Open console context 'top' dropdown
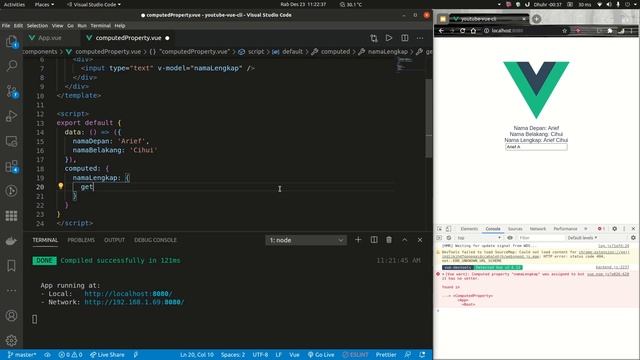This screenshot has height=360, width=640. (478, 238)
